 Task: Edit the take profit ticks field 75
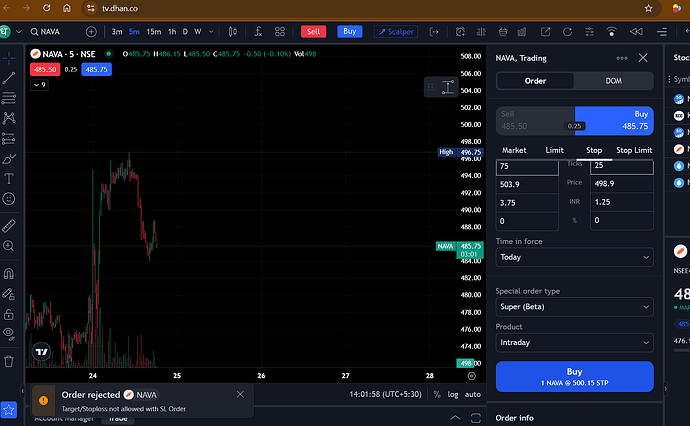click(x=527, y=167)
